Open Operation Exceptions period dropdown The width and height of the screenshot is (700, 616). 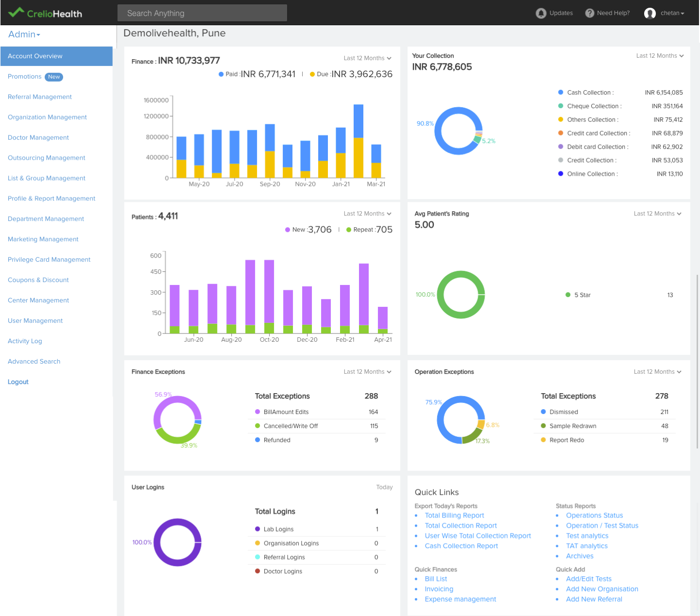pyautogui.click(x=657, y=372)
